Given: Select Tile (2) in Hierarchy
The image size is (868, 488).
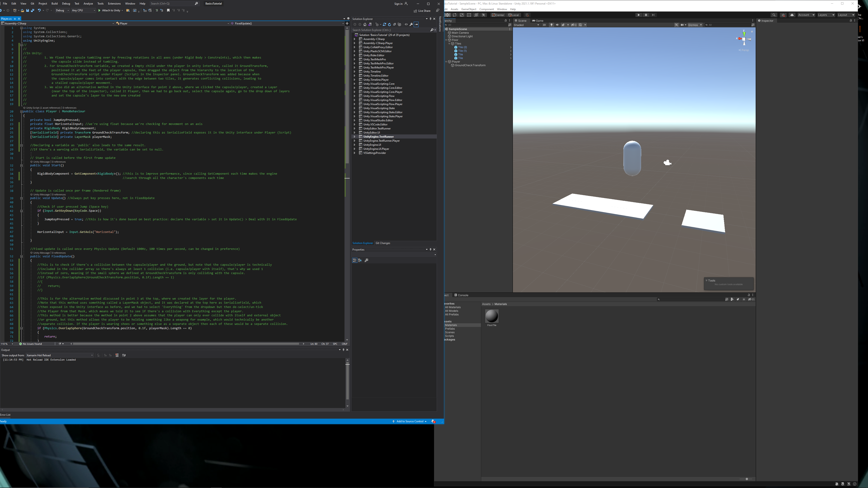Looking at the screenshot, I should click(462, 47).
